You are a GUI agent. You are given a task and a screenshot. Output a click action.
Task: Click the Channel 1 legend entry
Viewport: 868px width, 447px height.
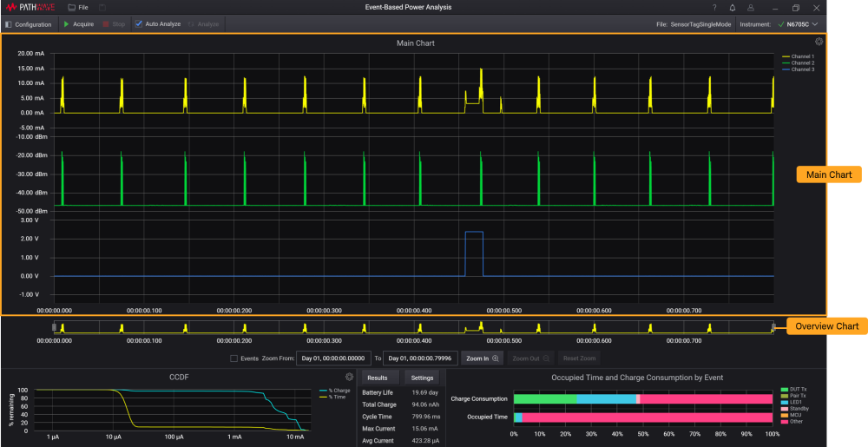click(798, 56)
